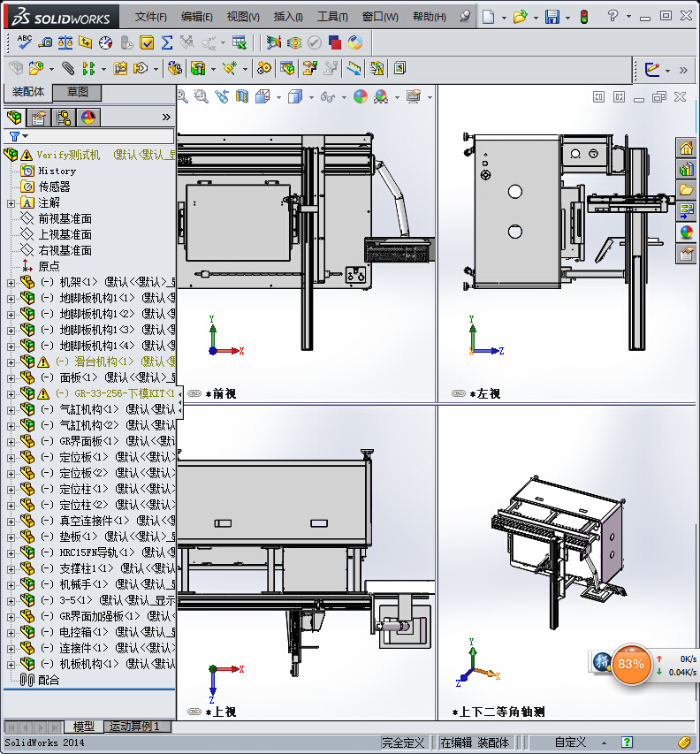Switch to the 草图 tab

pos(77,92)
